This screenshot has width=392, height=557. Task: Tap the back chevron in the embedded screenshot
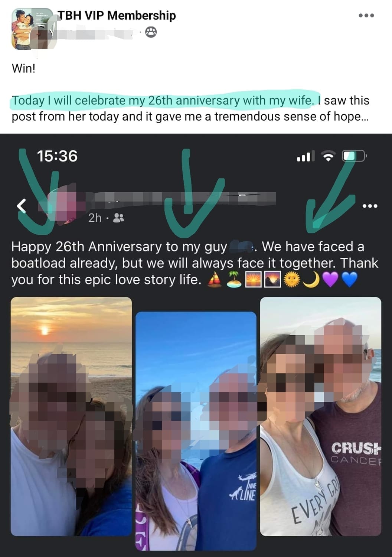click(22, 206)
